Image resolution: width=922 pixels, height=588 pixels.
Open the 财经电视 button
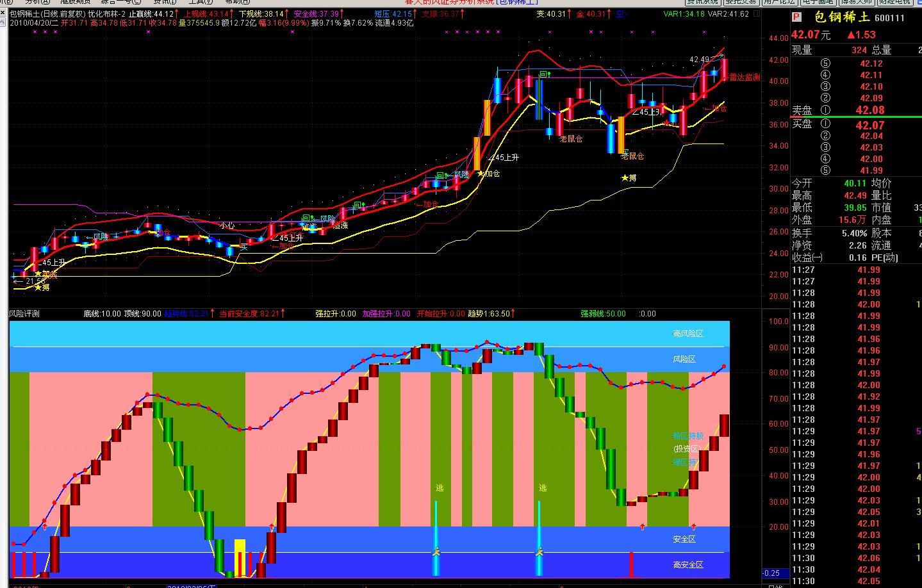[895, 3]
